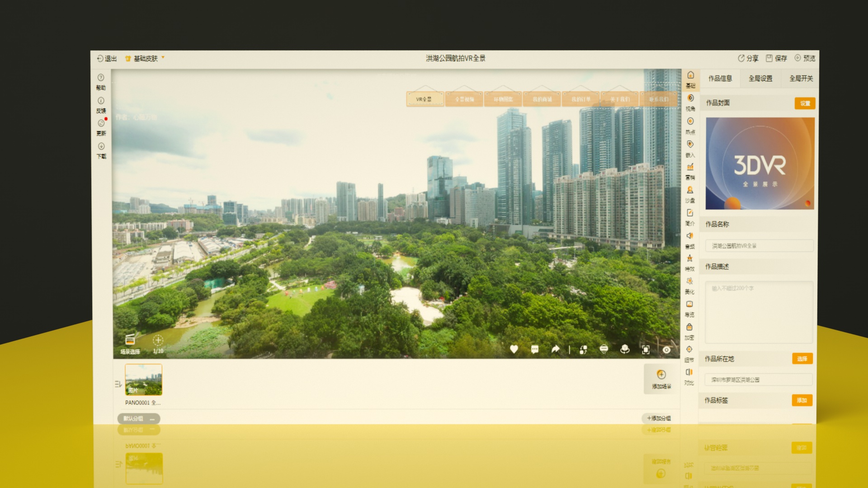Click the 设置 button for cover
868x488 pixels.
(x=805, y=103)
